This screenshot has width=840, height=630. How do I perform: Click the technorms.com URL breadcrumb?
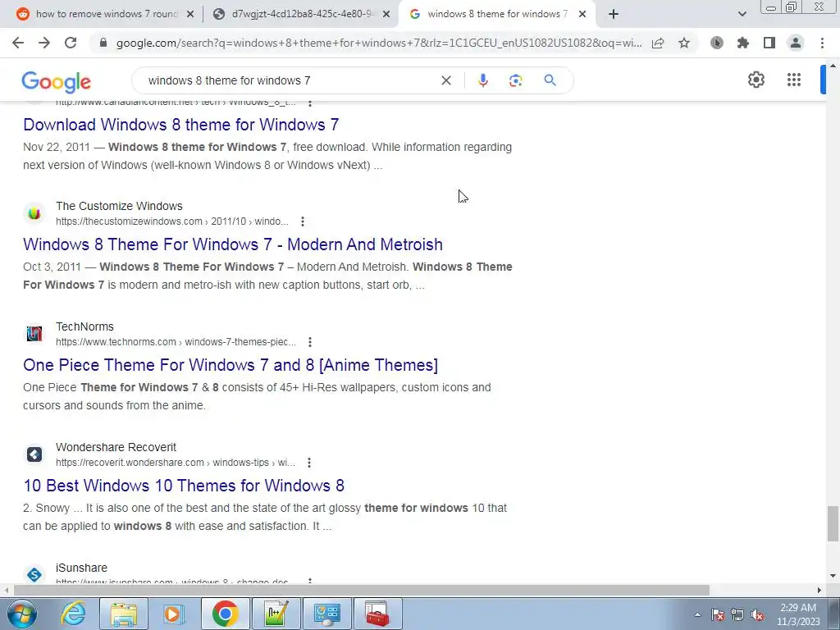[x=176, y=342]
